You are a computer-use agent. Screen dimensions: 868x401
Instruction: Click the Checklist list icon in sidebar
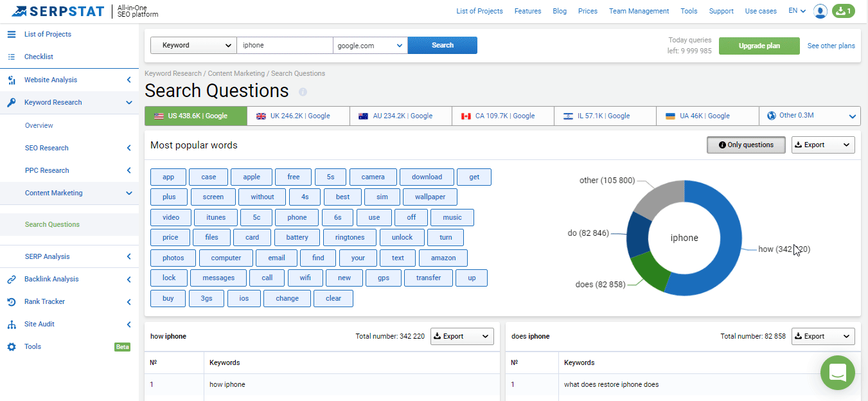[x=12, y=57]
